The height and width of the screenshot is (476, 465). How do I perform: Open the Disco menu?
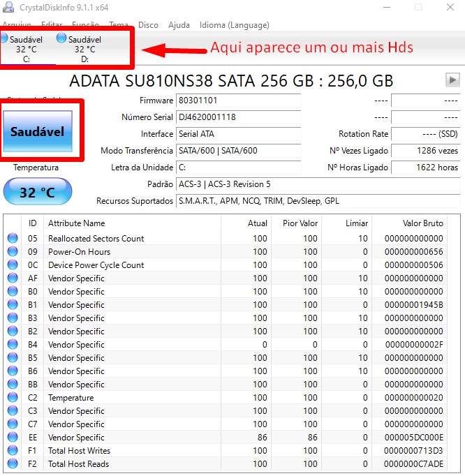click(x=148, y=25)
